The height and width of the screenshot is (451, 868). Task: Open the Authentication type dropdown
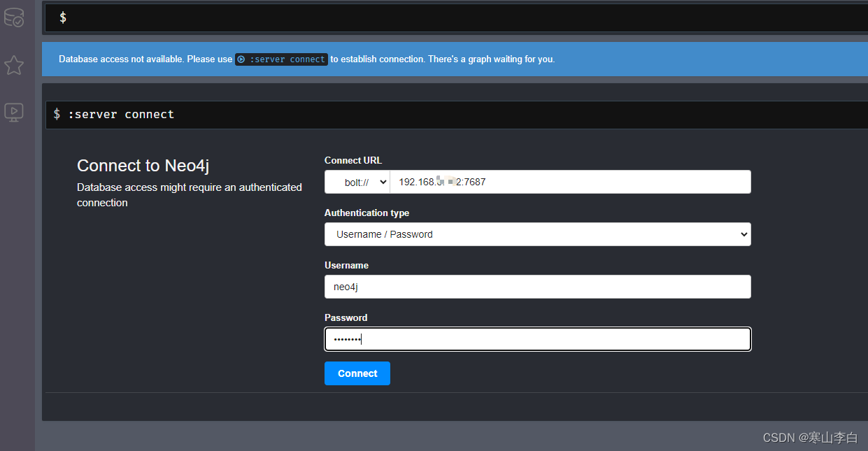[537, 234]
